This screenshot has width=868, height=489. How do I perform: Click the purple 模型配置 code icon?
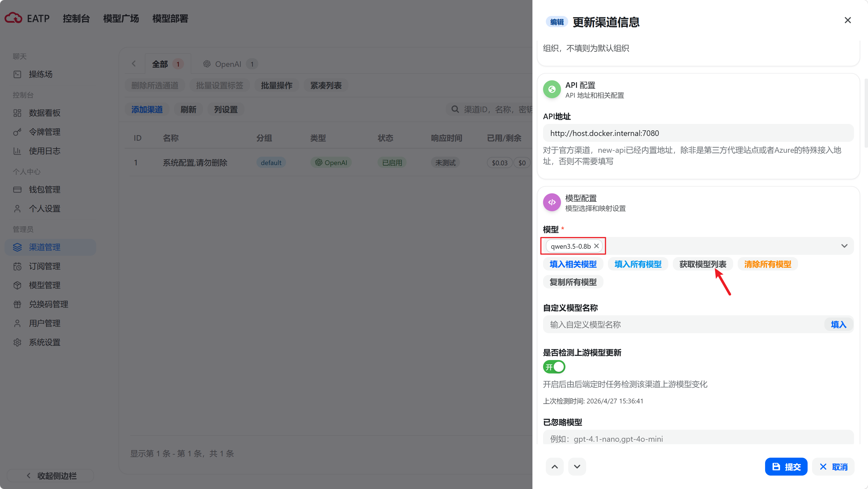click(x=552, y=202)
